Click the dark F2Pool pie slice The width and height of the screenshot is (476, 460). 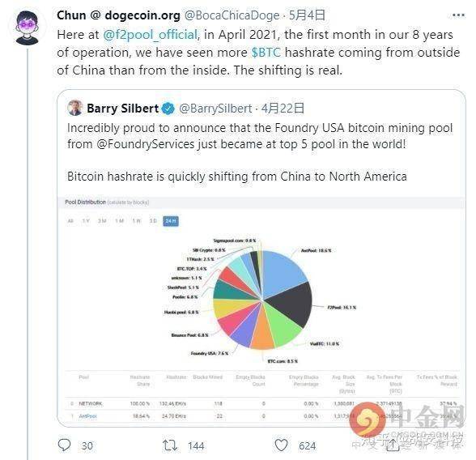tap(291, 304)
